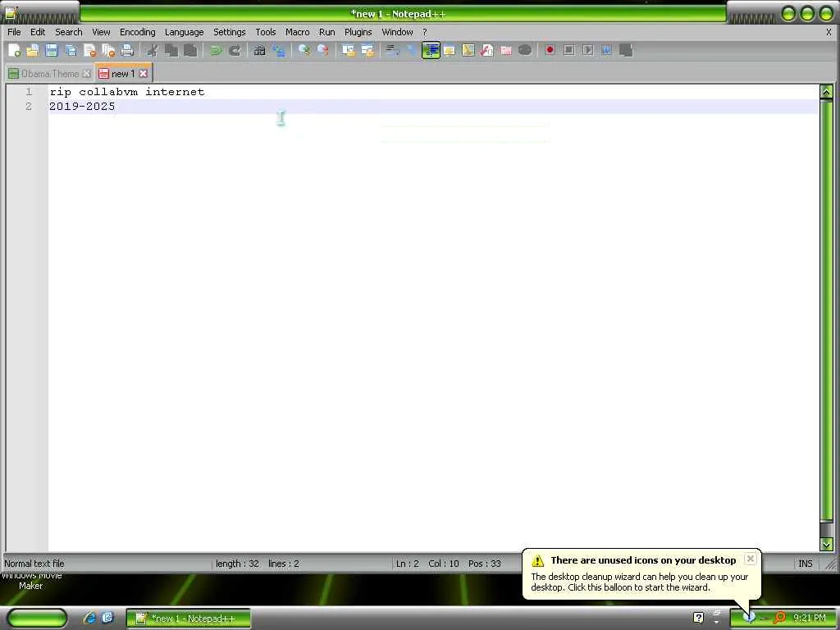Open the Plugins menu
Screen dimensions: 840x630
[358, 32]
